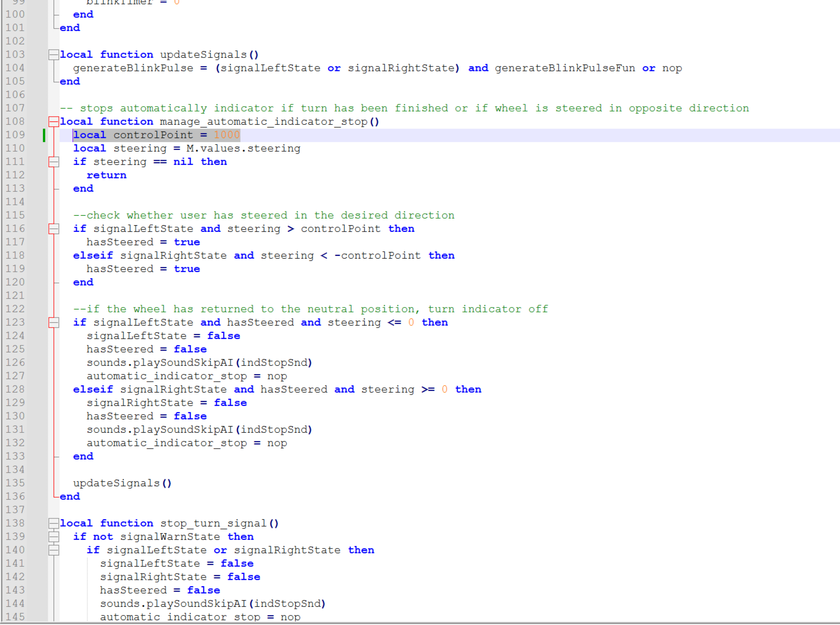Screen dimensions: 840x625
Task: Click 'M.values.steering' on line 110
Action: [x=243, y=148]
